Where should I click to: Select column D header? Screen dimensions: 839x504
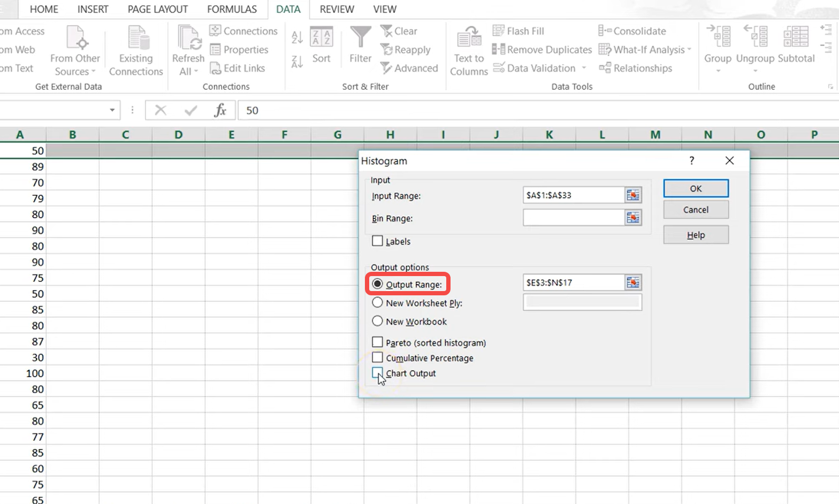(178, 135)
